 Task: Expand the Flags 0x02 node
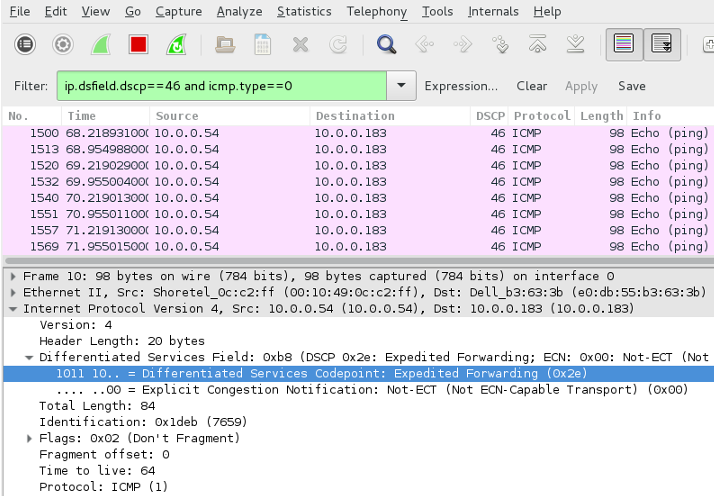click(29, 439)
